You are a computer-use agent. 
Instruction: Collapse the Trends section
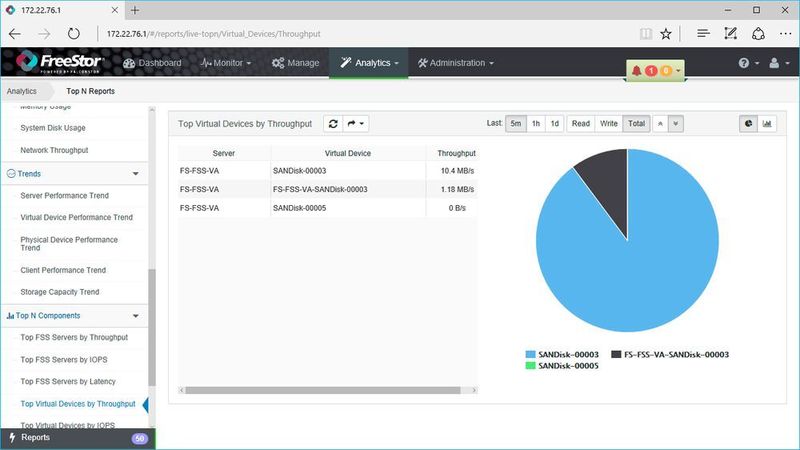click(136, 173)
